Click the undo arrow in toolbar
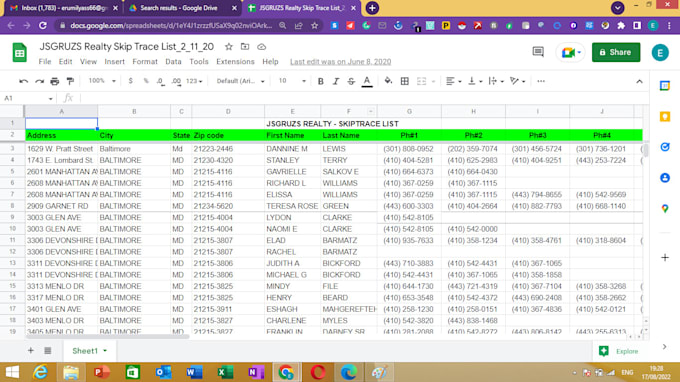This screenshot has width=680, height=382. click(23, 81)
